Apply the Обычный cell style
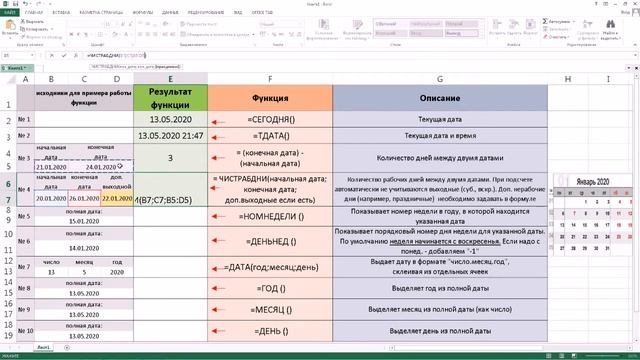 pos(390,24)
